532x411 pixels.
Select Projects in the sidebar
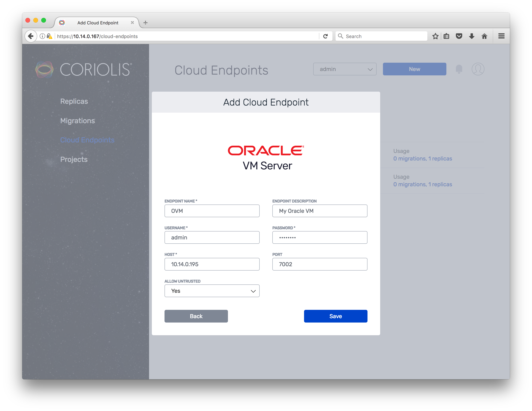[x=74, y=159]
